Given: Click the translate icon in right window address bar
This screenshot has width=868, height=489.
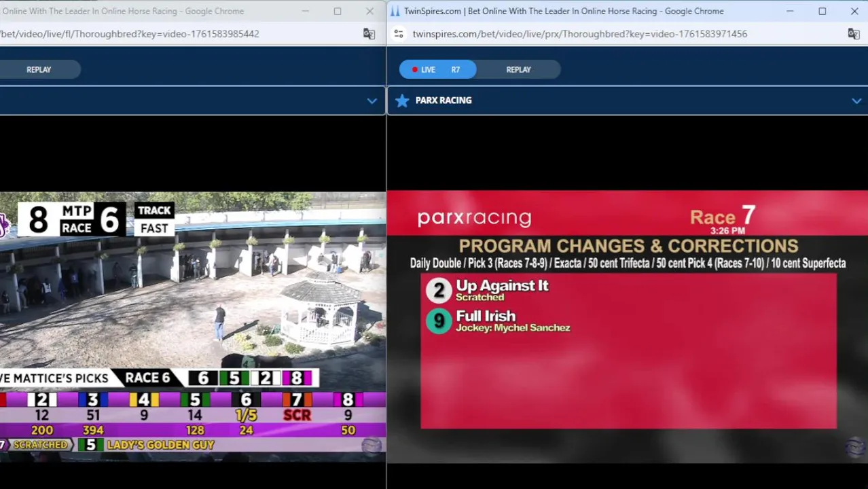Looking at the screenshot, I should click(x=854, y=34).
